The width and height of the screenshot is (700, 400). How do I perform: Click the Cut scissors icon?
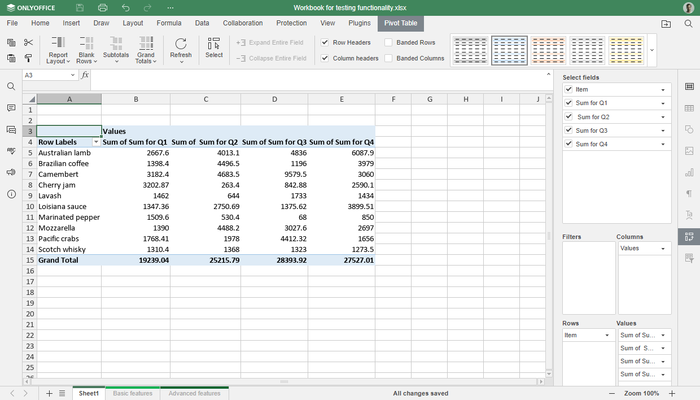point(28,42)
